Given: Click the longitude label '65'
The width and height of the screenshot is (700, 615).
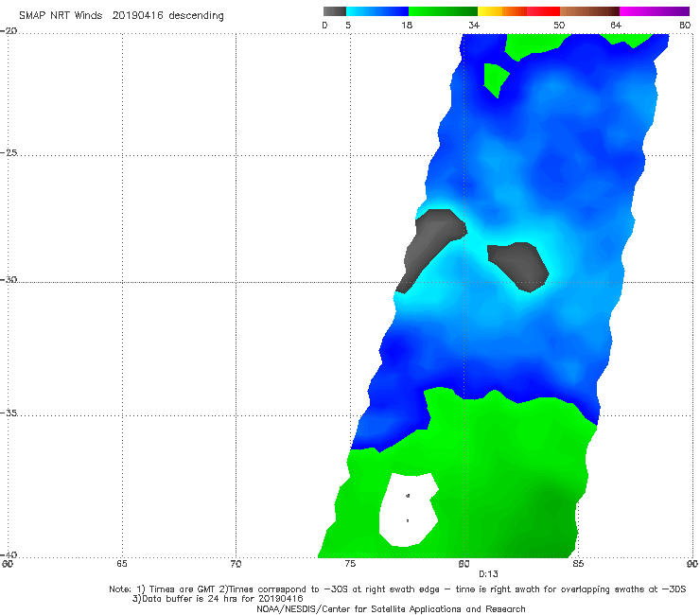Looking at the screenshot, I should pos(122,564).
